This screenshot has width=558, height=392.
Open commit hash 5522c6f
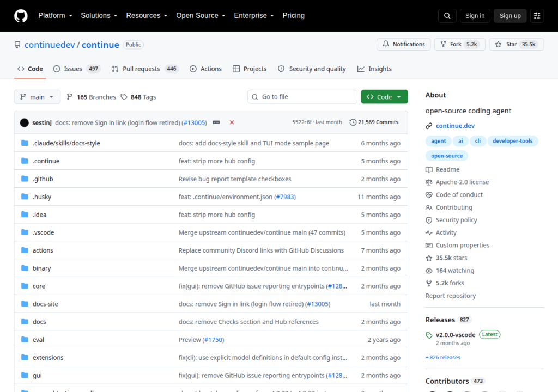point(302,122)
